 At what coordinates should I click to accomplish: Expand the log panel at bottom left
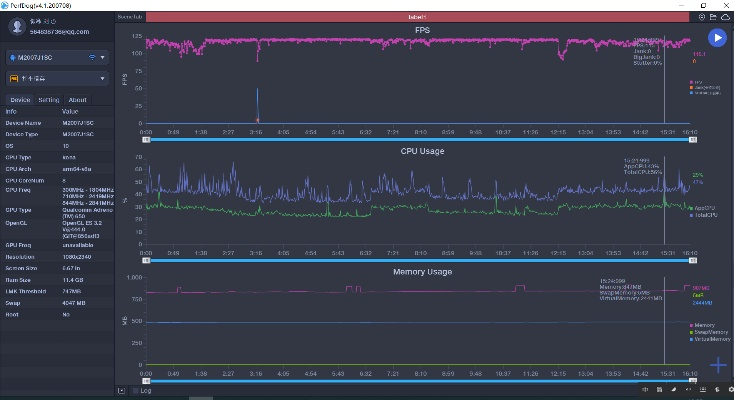point(121,390)
